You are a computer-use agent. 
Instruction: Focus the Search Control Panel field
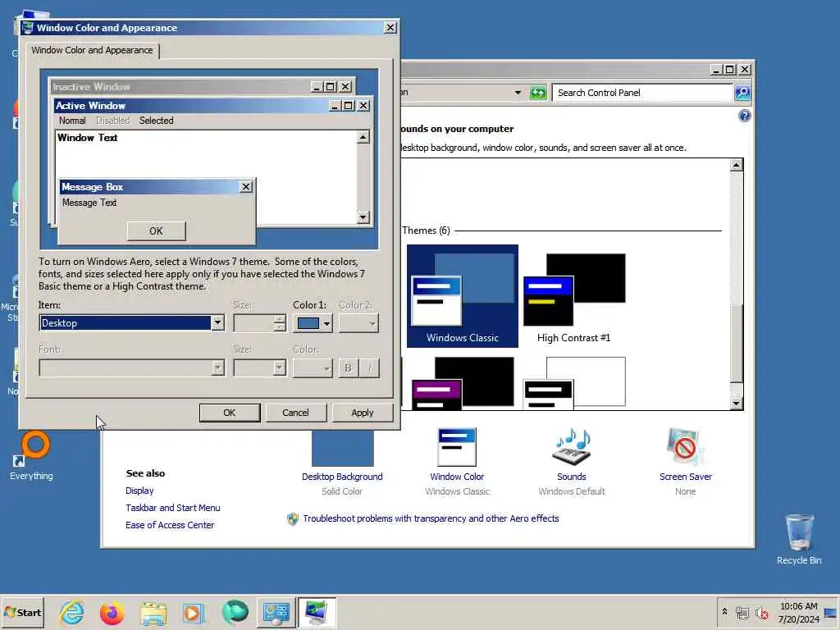click(x=641, y=93)
